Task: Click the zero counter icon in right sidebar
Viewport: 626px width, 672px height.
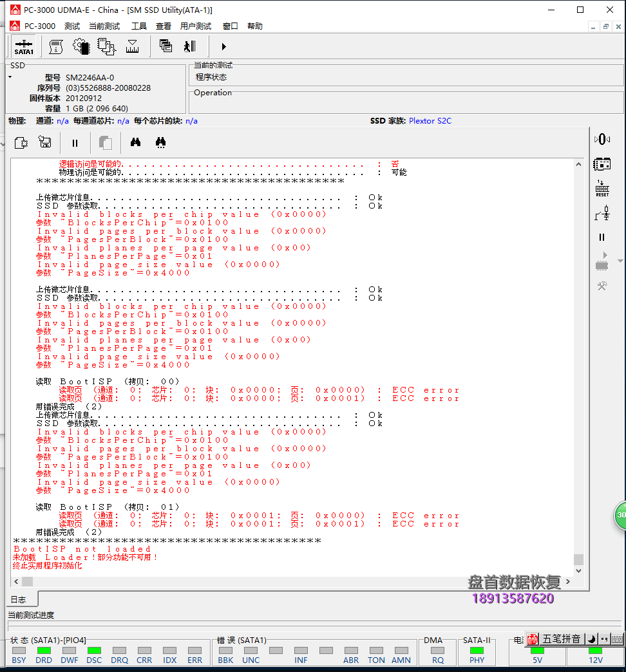Action: (602, 139)
